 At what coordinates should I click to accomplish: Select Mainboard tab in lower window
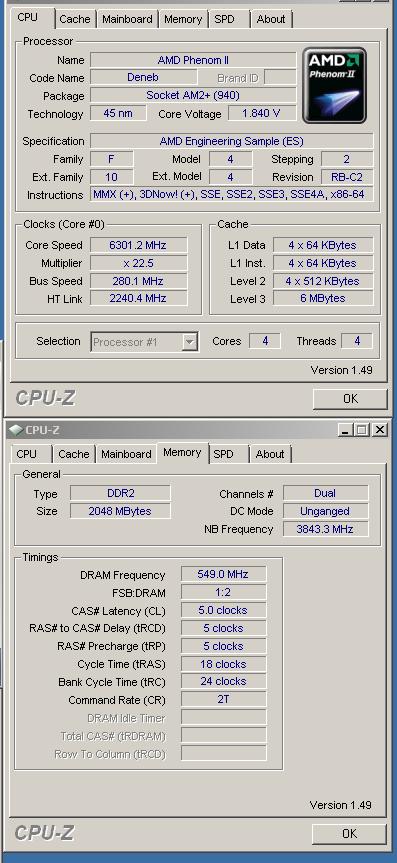(x=126, y=454)
